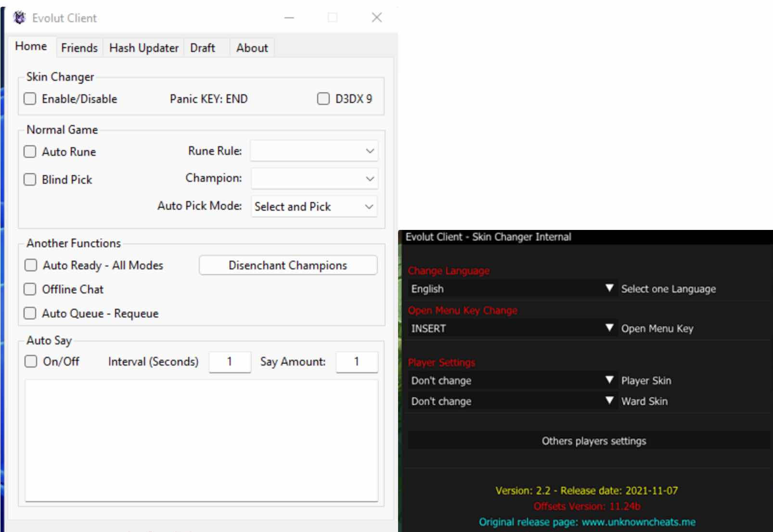
Task: Expand the Ward Skin triangle arrow
Action: [609, 400]
